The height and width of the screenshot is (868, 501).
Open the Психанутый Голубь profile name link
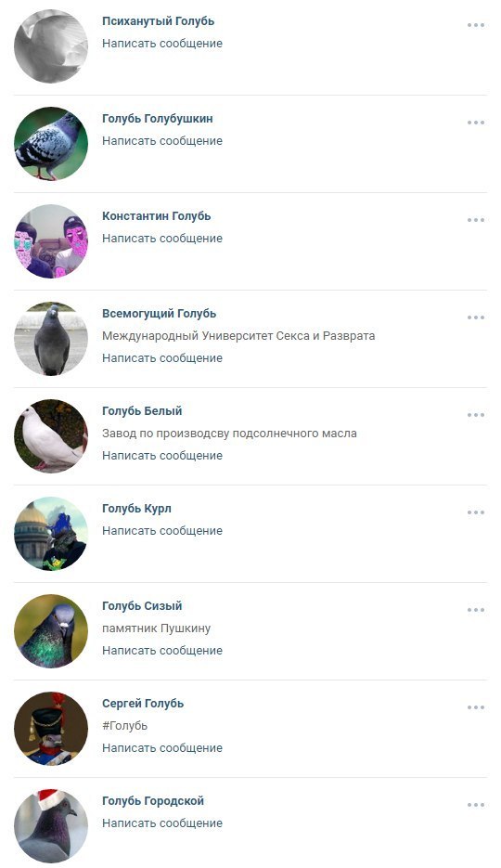[x=158, y=21]
